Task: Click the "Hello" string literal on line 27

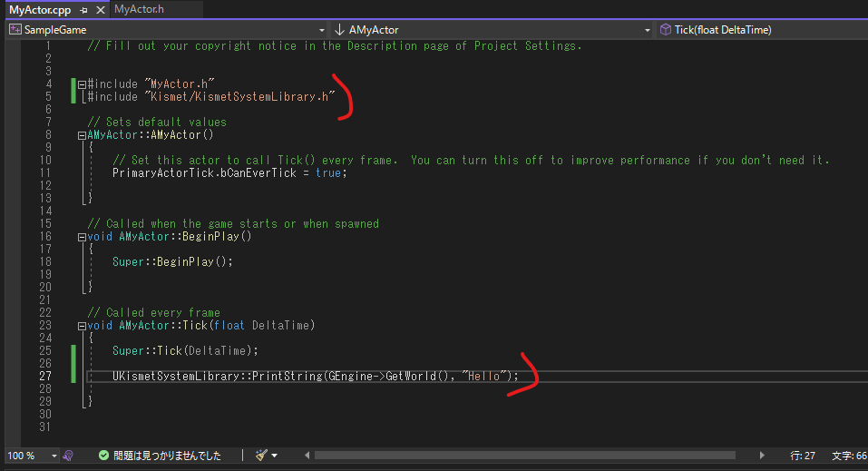Action: (x=483, y=377)
